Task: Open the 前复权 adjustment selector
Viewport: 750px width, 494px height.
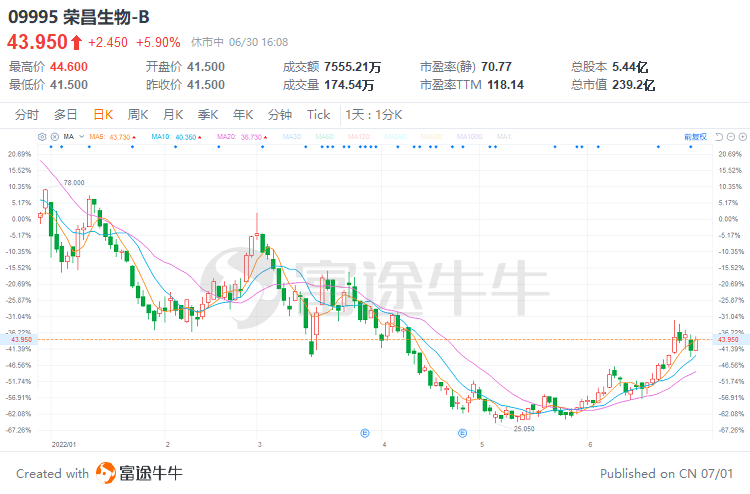Action: 695,137
